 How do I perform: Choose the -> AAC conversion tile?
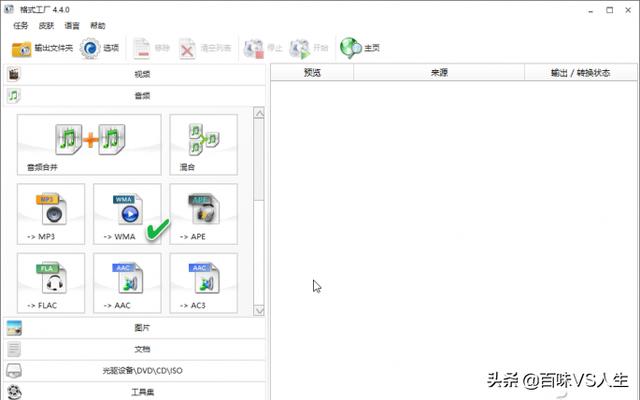(127, 283)
